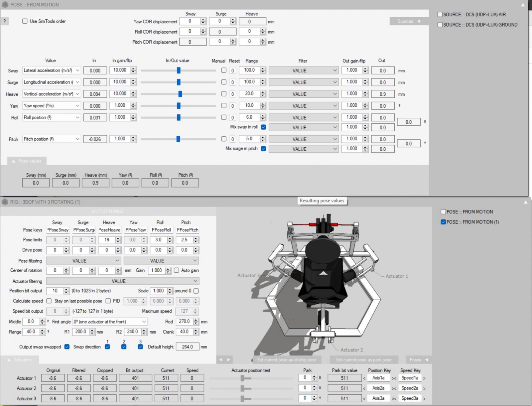
Task: Click the Speed2a speed key button
Action: 410,388
